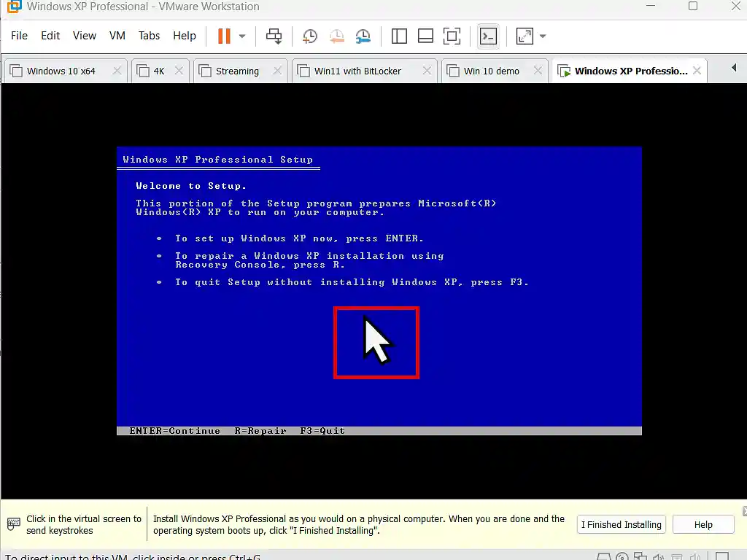
Task: Take a snapshot of the virtual machine
Action: pos(309,35)
